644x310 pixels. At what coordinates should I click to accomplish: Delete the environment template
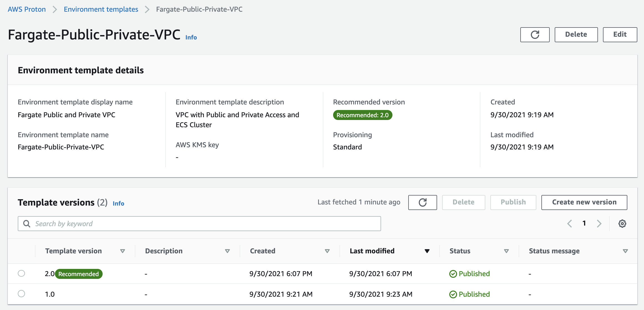point(576,35)
